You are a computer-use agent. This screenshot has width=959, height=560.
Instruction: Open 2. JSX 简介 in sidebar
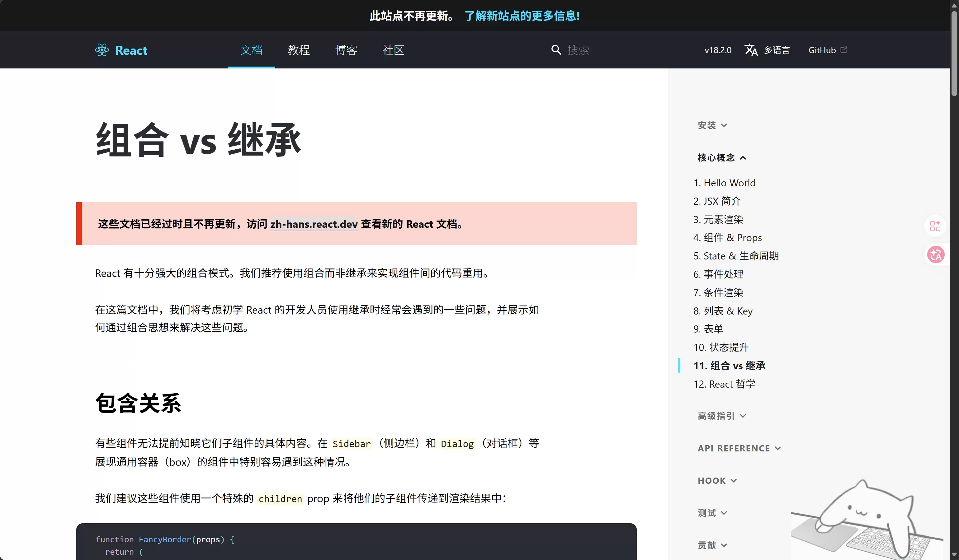tap(717, 201)
